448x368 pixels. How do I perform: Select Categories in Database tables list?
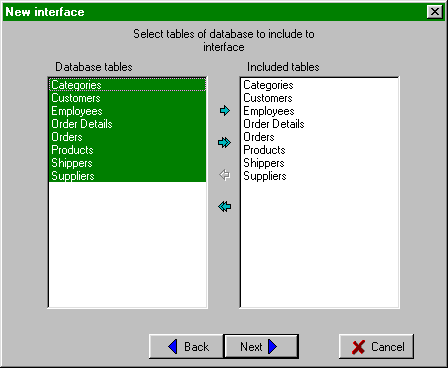pyautogui.click(x=128, y=85)
